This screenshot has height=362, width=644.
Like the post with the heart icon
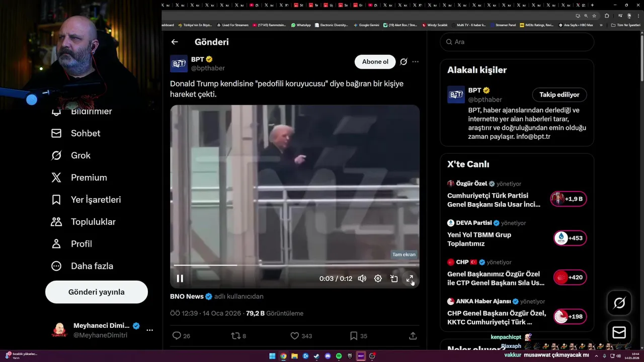click(x=301, y=336)
